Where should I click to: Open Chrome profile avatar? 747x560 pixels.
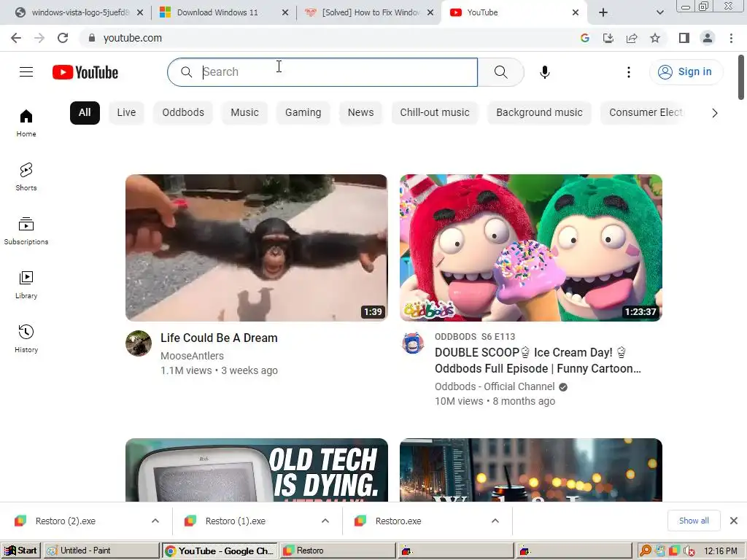coord(708,38)
